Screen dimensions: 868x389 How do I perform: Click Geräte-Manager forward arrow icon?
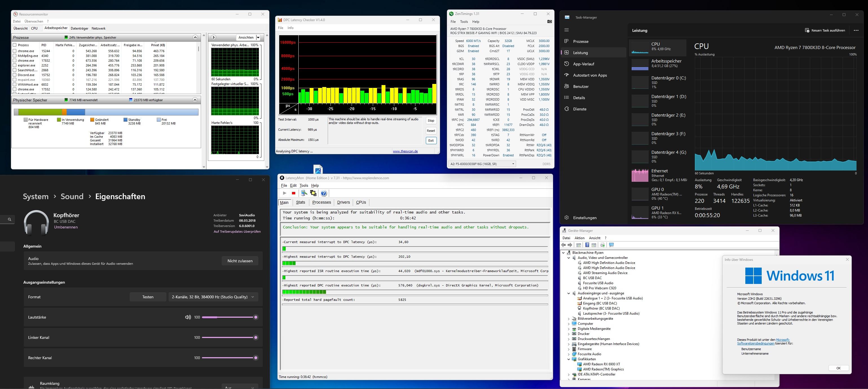tap(570, 245)
